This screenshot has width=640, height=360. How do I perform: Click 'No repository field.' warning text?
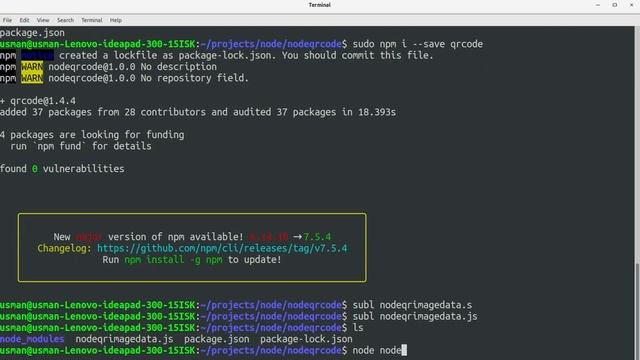click(195, 78)
